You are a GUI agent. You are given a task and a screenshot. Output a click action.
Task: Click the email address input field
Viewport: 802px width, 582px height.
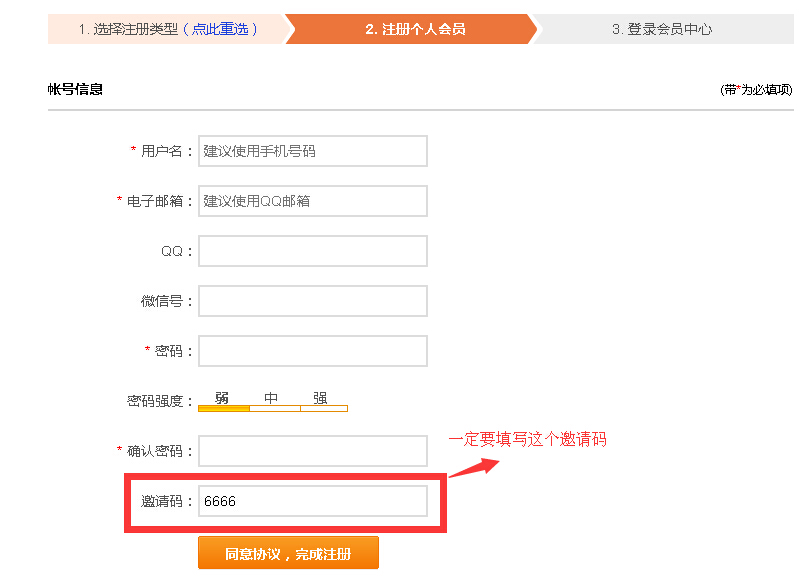coord(312,200)
